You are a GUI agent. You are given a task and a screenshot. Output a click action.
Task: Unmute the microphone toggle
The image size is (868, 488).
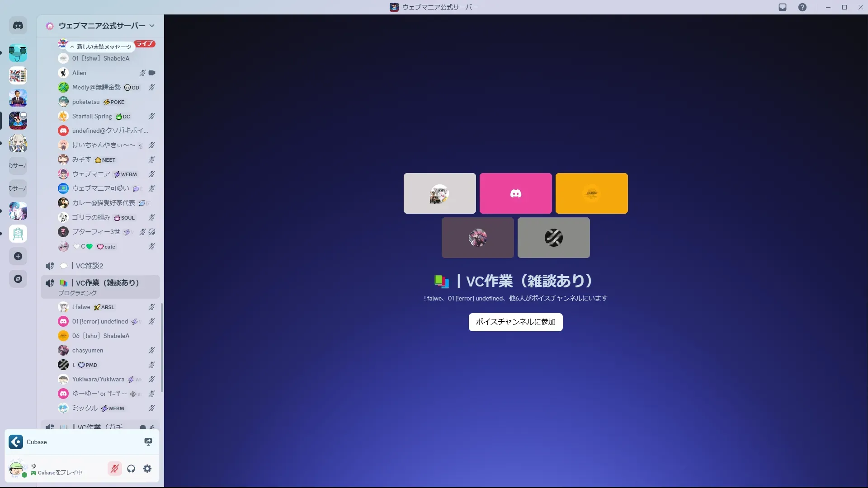point(115,469)
